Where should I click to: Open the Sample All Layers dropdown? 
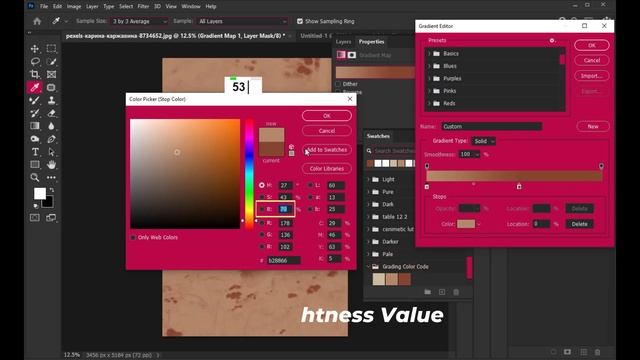(242, 21)
